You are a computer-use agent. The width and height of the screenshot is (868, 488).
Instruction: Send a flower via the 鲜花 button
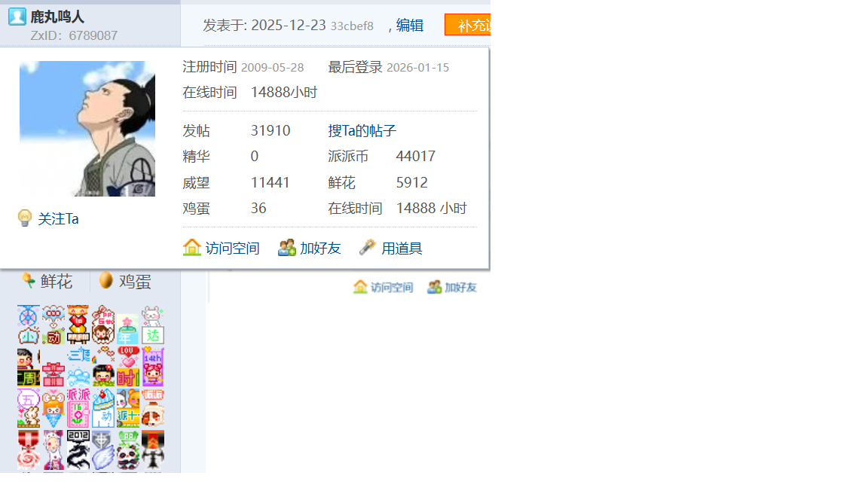pos(48,282)
